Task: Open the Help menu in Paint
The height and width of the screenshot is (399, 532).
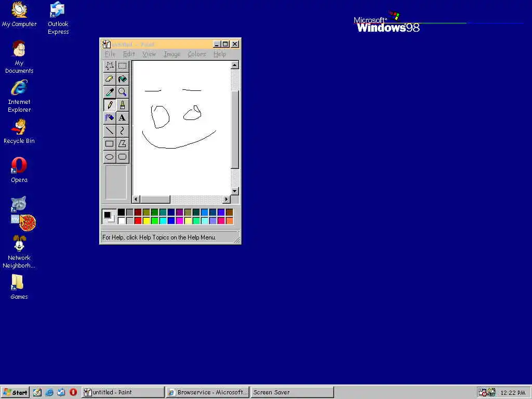Action: [220, 54]
